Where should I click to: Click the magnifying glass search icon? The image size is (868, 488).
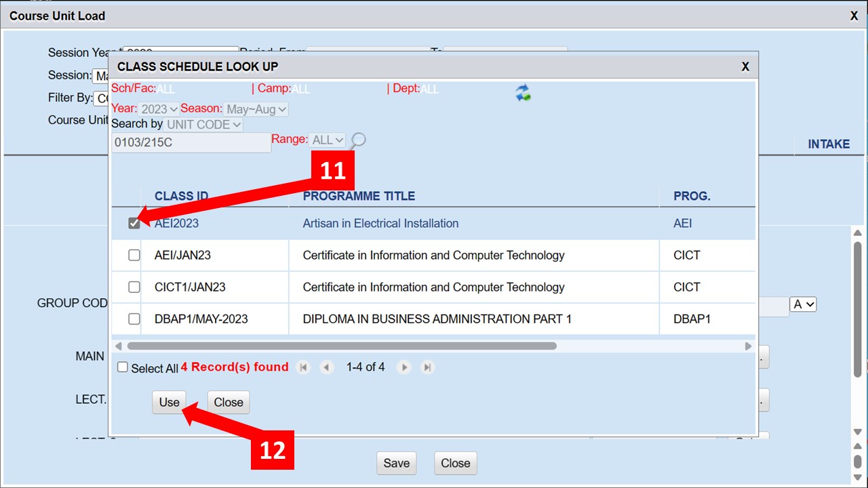coord(359,140)
